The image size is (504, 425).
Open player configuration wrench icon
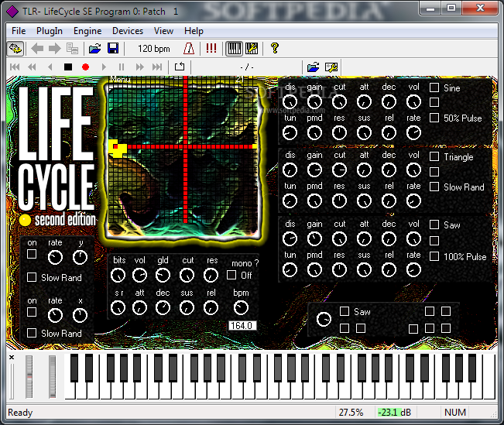pos(331,67)
